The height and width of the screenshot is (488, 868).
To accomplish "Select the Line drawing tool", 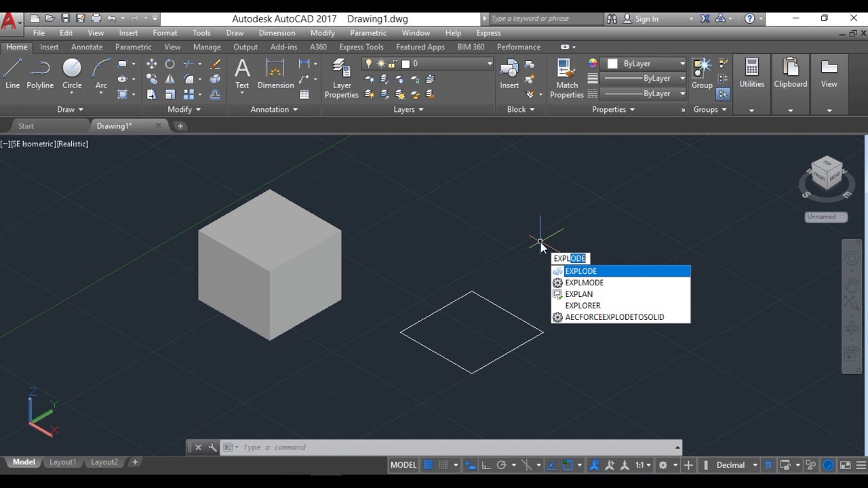I will point(12,73).
